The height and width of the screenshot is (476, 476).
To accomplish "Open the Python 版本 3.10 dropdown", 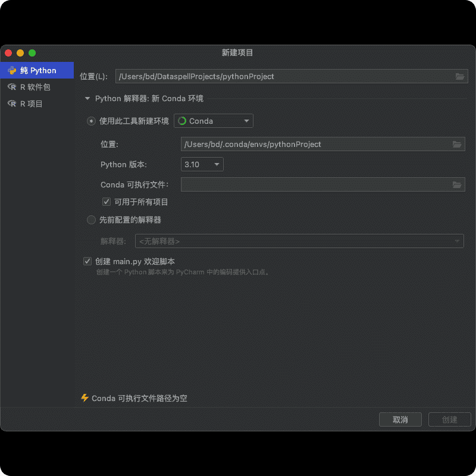I will click(x=202, y=165).
